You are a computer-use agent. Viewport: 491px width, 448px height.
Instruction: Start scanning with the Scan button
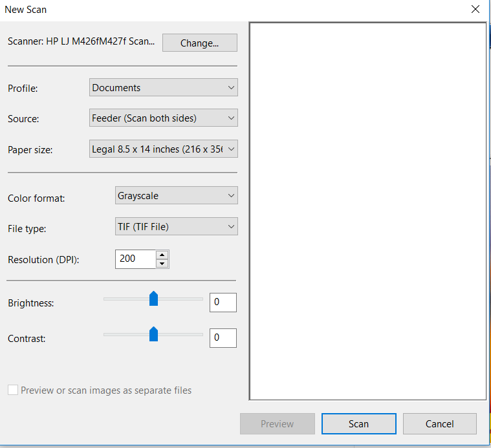click(x=359, y=424)
